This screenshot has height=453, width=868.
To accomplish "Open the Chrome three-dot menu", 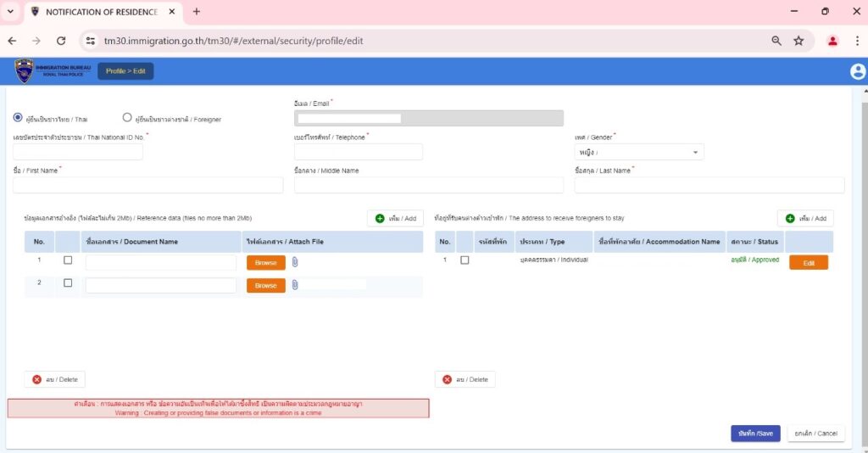I will point(857,41).
